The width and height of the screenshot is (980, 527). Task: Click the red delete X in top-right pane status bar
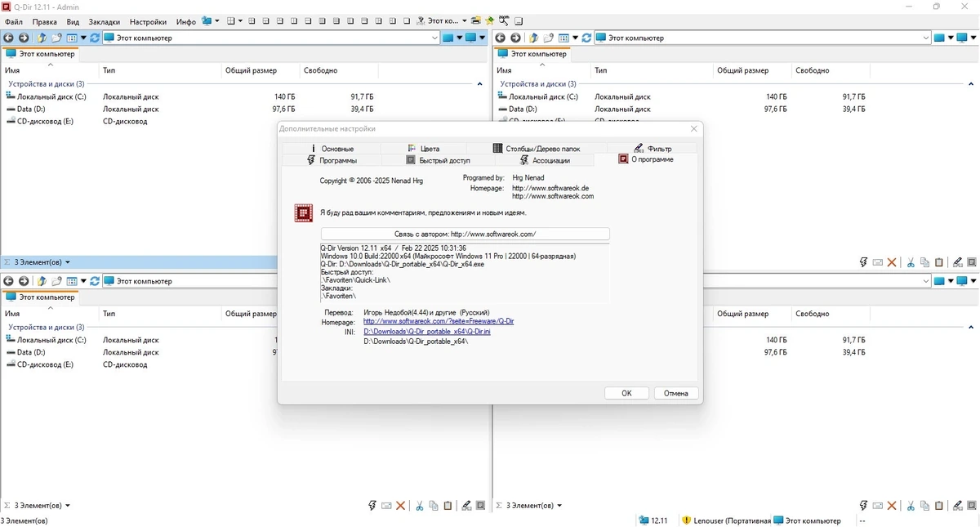(892, 262)
